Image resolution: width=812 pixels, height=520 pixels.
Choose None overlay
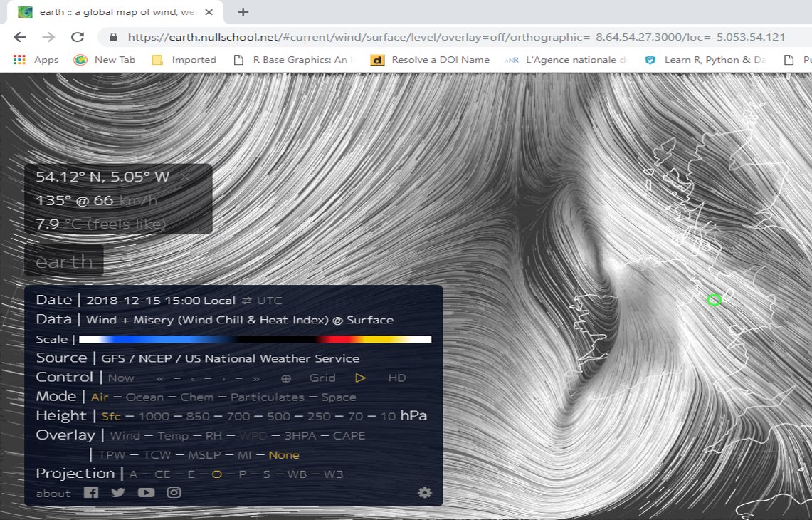pyautogui.click(x=284, y=455)
